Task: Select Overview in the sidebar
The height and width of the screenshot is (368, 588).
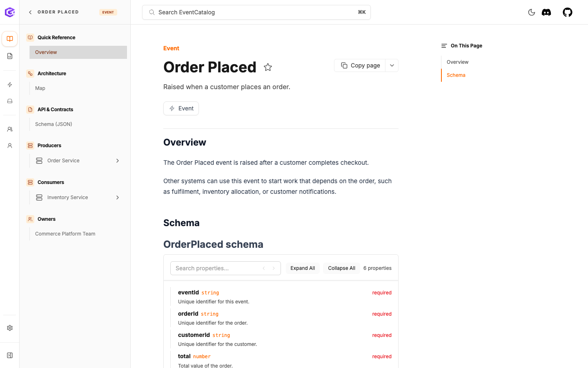Action: pos(78,52)
